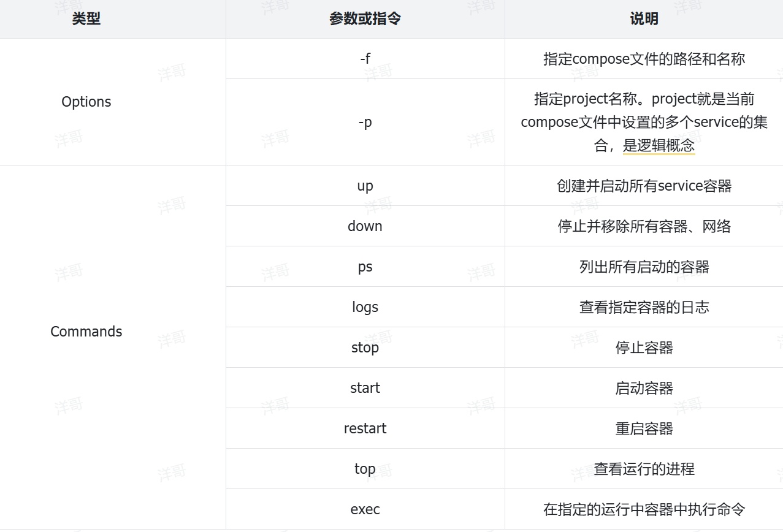Screen dimensions: 783x532
Task: Click the underlined 是逻辑概念 text
Action: point(659,146)
